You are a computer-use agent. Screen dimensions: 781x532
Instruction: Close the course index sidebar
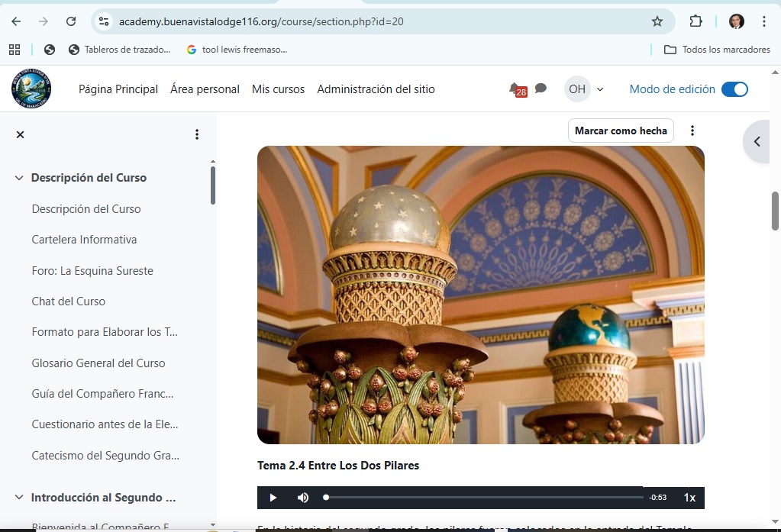(21, 134)
